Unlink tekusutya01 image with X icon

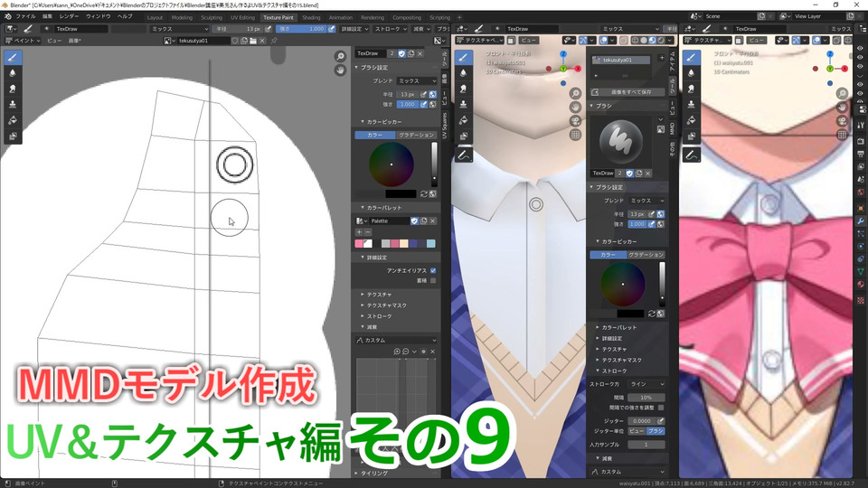[x=262, y=41]
